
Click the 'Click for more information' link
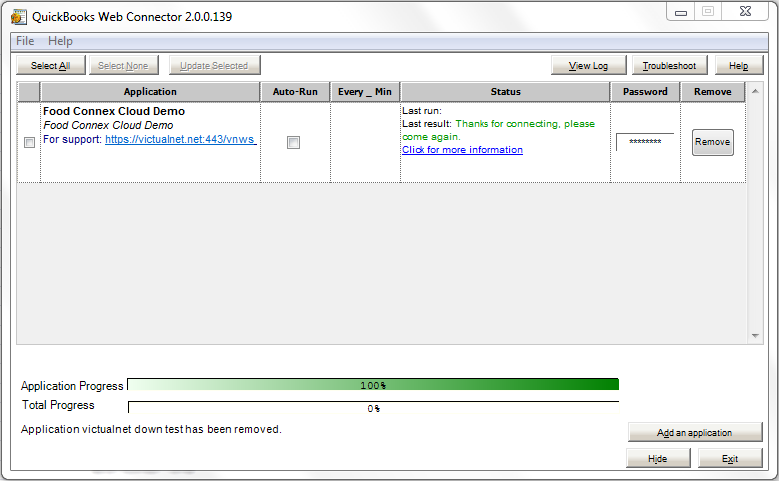coord(462,150)
